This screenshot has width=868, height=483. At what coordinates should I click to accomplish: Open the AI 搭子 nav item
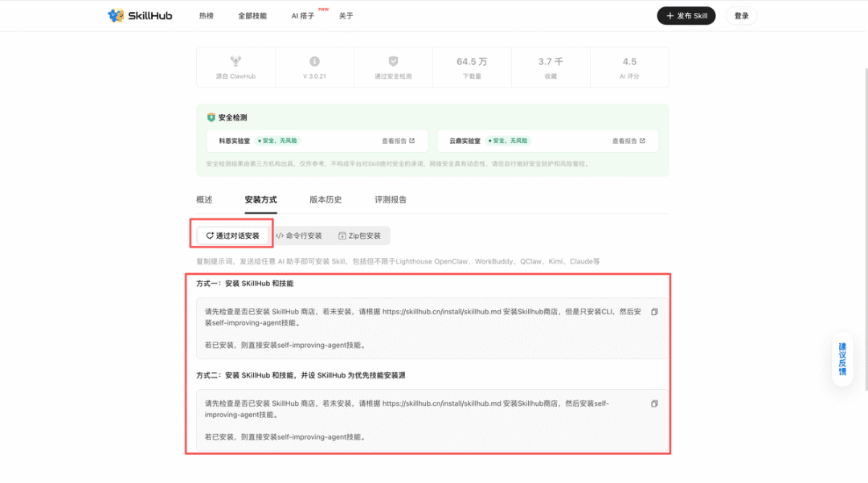coord(303,16)
